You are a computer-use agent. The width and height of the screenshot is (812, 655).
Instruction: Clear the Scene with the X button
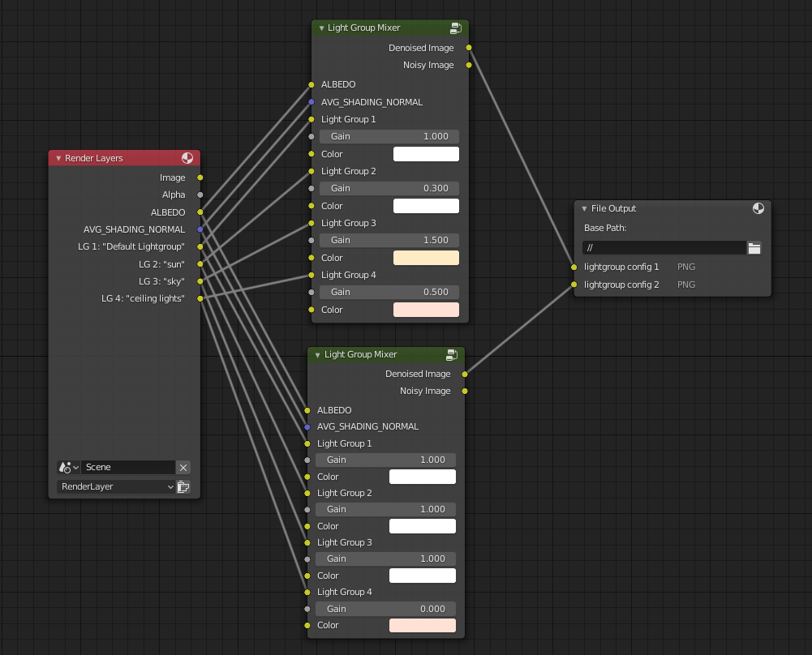(183, 468)
